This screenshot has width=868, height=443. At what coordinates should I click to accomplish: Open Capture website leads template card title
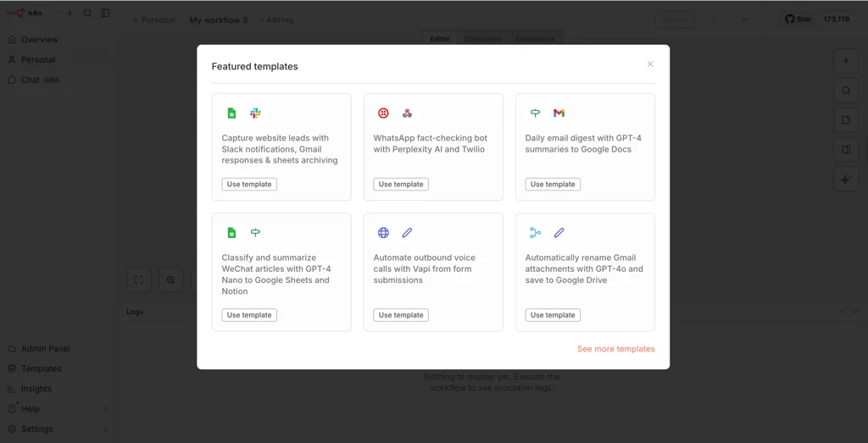(x=280, y=149)
